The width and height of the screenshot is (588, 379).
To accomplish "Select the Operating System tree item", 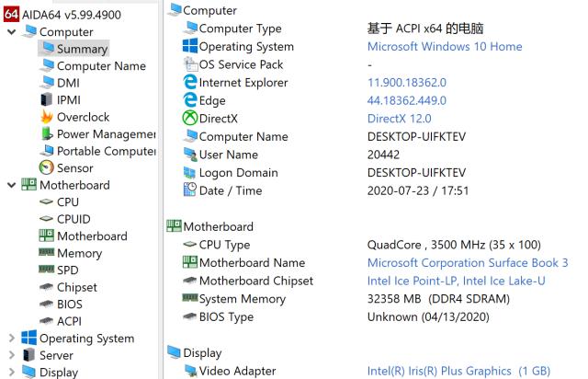I will [87, 339].
